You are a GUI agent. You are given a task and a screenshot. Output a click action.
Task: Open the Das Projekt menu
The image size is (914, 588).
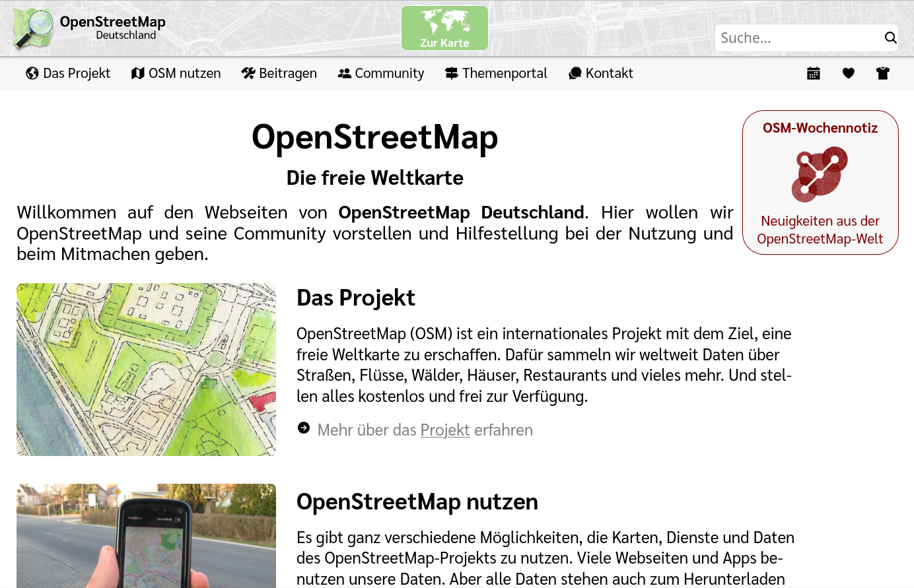point(68,73)
